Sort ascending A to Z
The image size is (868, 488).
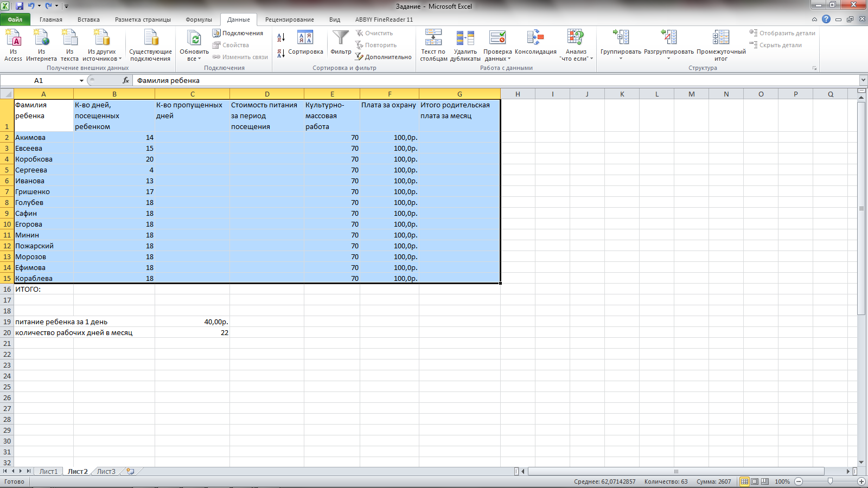coord(281,37)
